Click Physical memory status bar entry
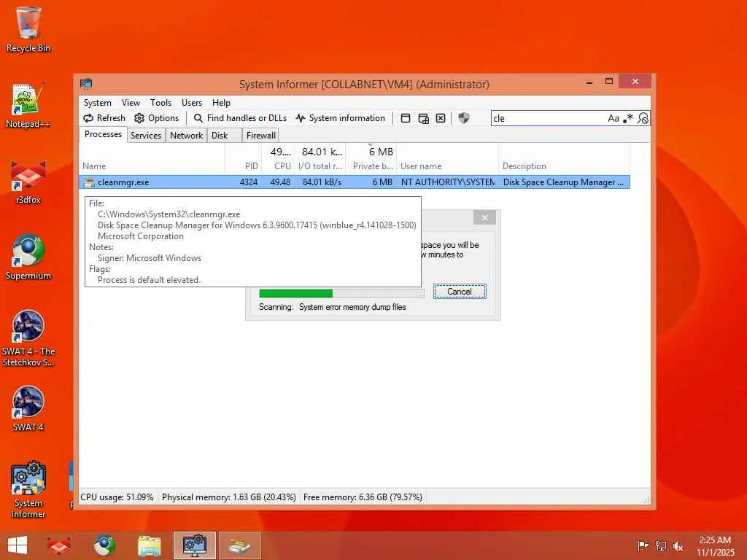Screen dimensions: 747x560 tap(228, 497)
